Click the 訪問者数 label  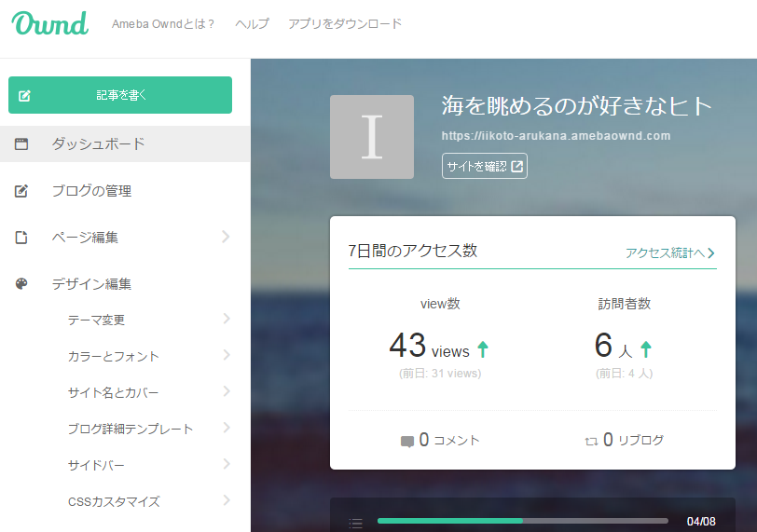[x=625, y=304]
